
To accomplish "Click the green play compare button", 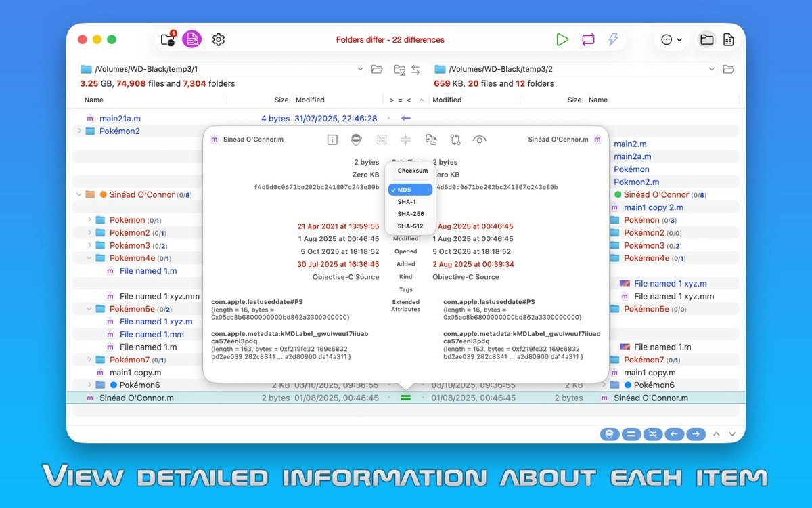I will tap(562, 39).
